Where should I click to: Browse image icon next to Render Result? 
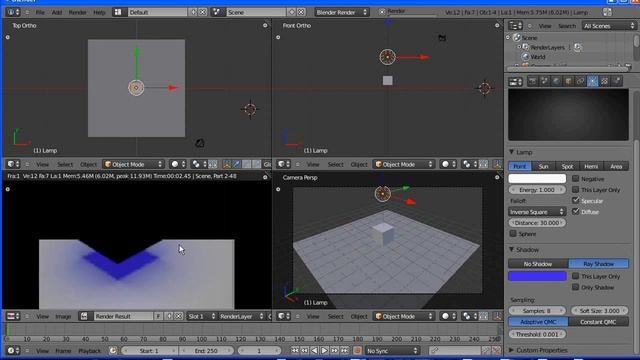84,316
